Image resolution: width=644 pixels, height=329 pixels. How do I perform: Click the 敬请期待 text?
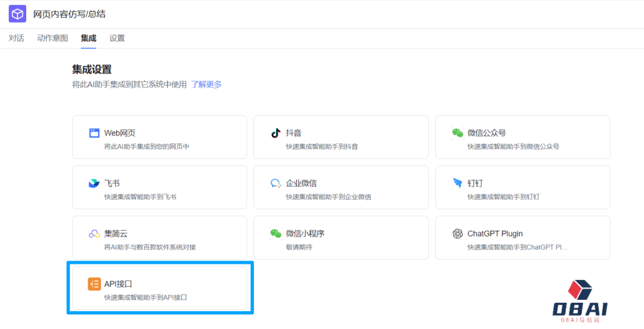(x=299, y=247)
